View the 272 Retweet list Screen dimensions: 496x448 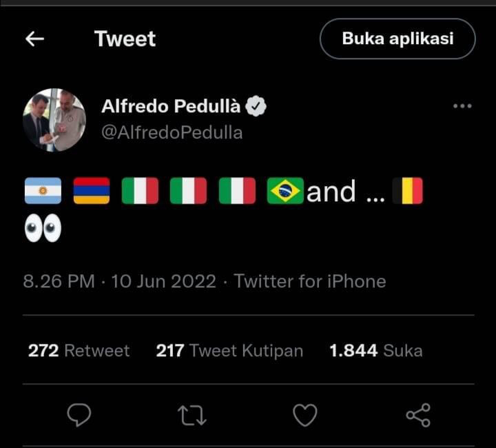pyautogui.click(x=79, y=351)
